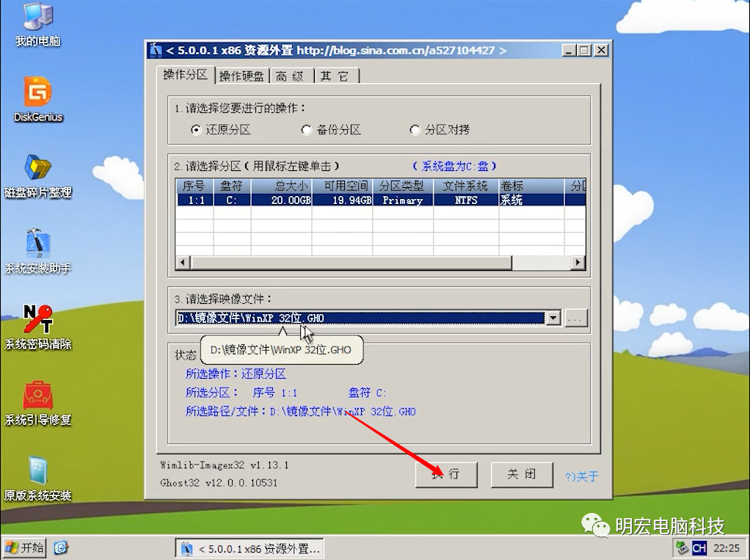Switch to the 操作硬盘 tab
750x560 pixels.
click(242, 76)
